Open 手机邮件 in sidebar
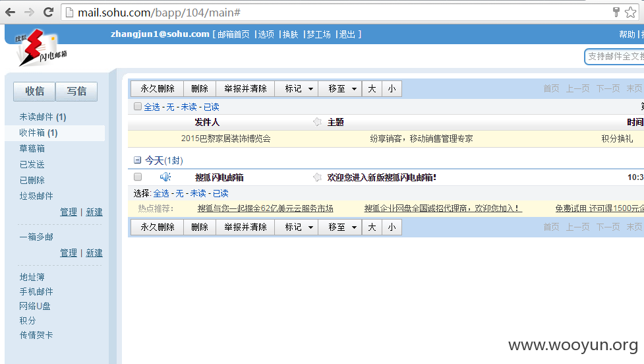This screenshot has height=364, width=644. point(36,291)
